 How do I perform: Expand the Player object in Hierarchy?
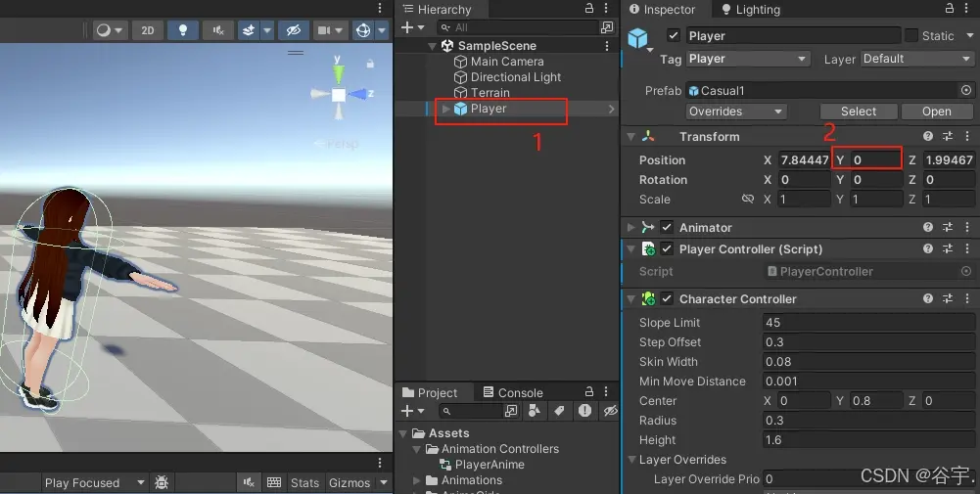445,109
